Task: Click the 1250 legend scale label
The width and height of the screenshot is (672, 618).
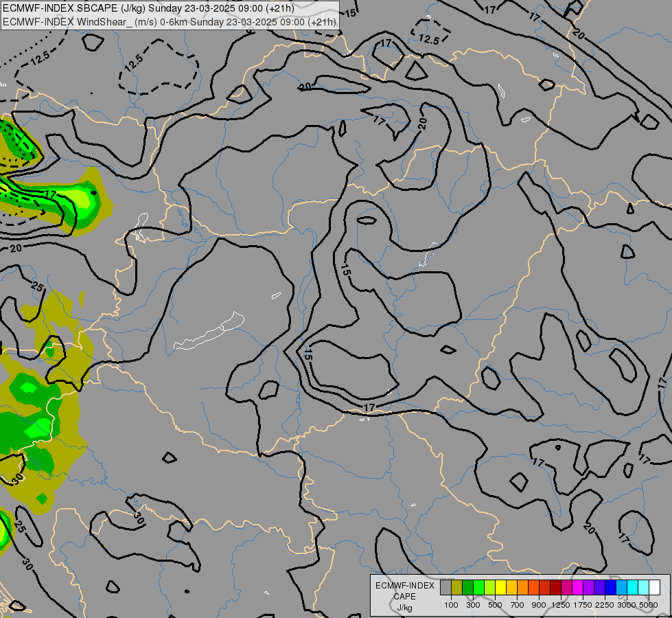Action: (561, 605)
